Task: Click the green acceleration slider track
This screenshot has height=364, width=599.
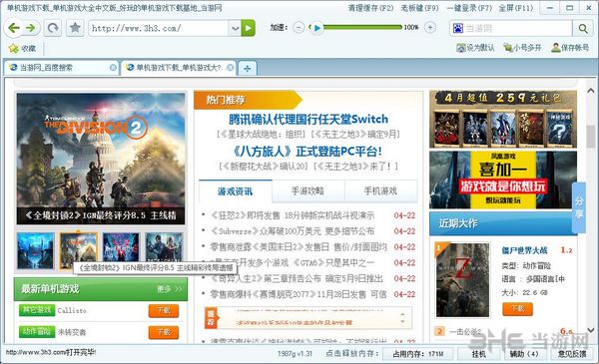Action: (x=363, y=28)
